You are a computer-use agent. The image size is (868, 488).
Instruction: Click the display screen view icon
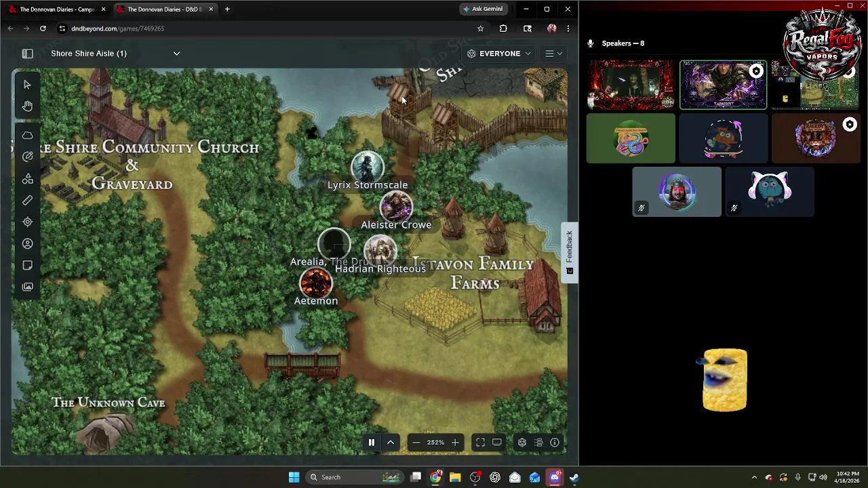pyautogui.click(x=497, y=443)
